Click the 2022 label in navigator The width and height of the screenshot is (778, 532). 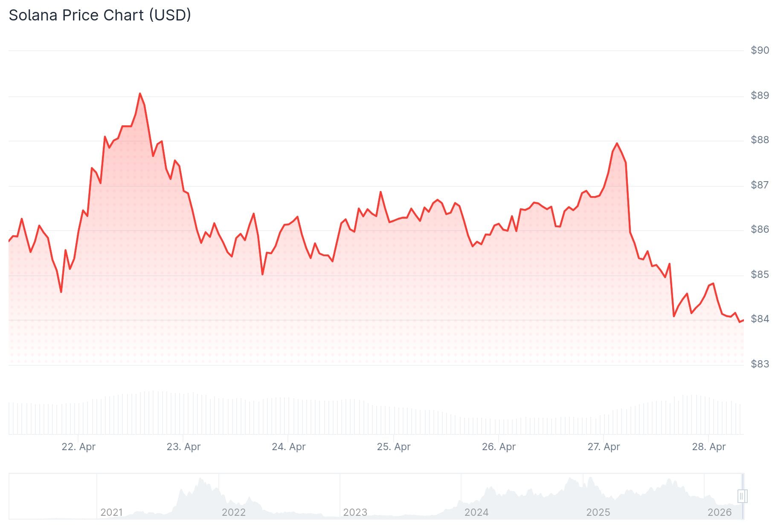click(233, 512)
